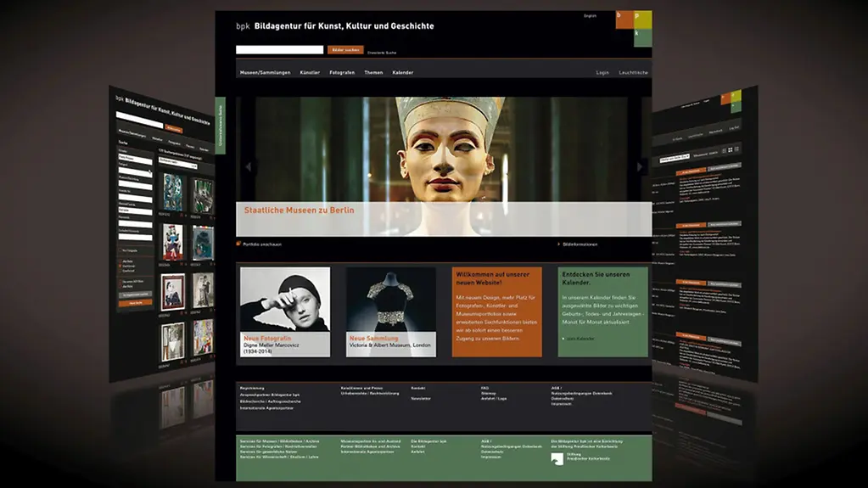Open the page-size dropdown in the right window

tap(675, 158)
